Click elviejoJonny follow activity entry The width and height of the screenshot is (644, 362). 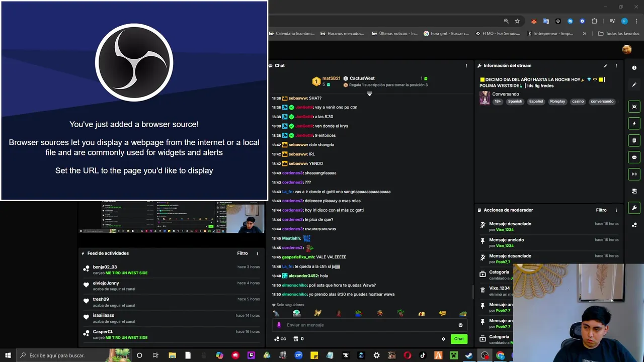(171, 286)
